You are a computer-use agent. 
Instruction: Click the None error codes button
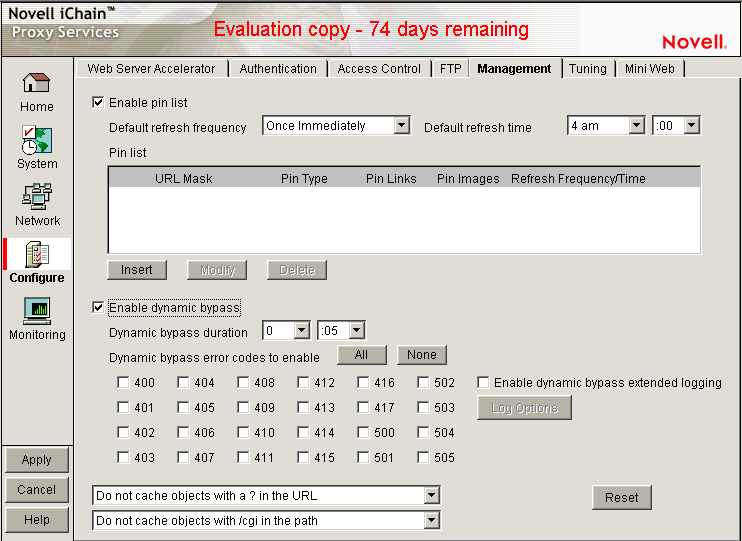[x=422, y=355]
